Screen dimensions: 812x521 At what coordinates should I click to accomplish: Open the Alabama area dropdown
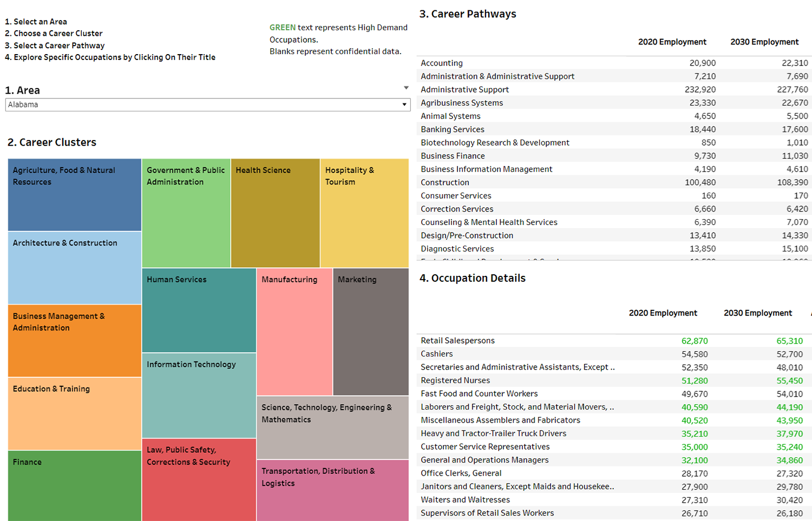pyautogui.click(x=207, y=105)
